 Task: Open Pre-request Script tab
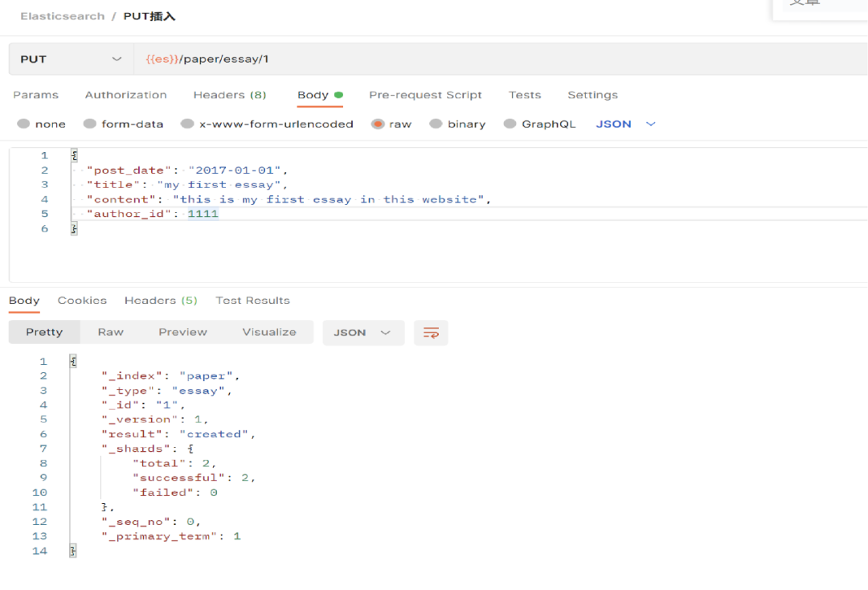pos(425,95)
